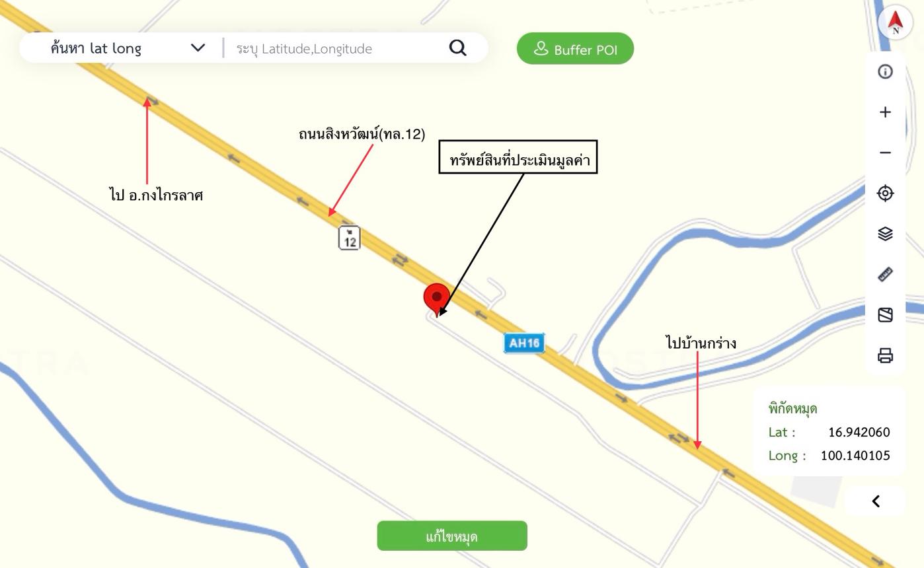Print the map with printer icon

coord(885,355)
